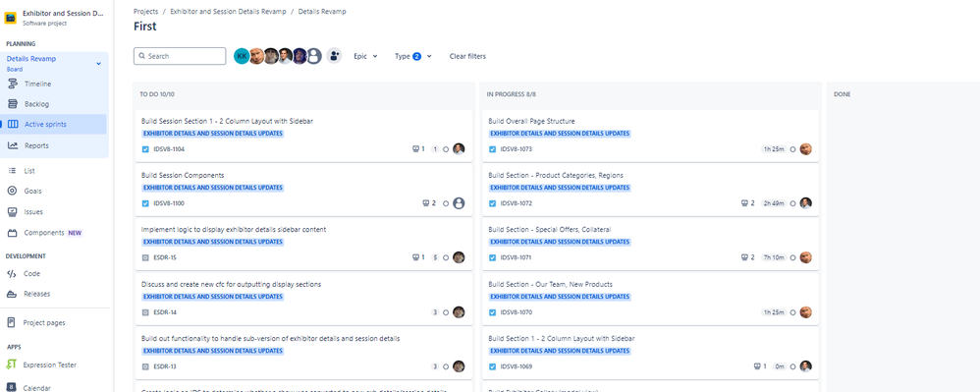Open the Expression Tester app icon
Screen dimensions: 980x392
click(x=11, y=364)
